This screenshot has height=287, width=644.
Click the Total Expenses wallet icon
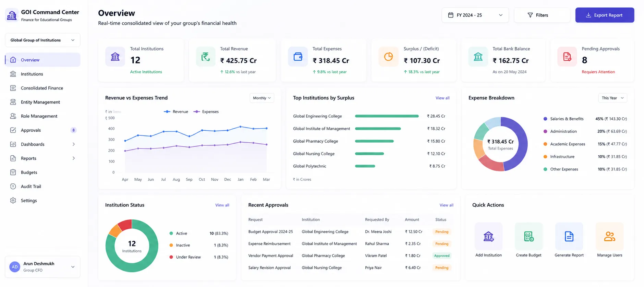[x=298, y=57]
